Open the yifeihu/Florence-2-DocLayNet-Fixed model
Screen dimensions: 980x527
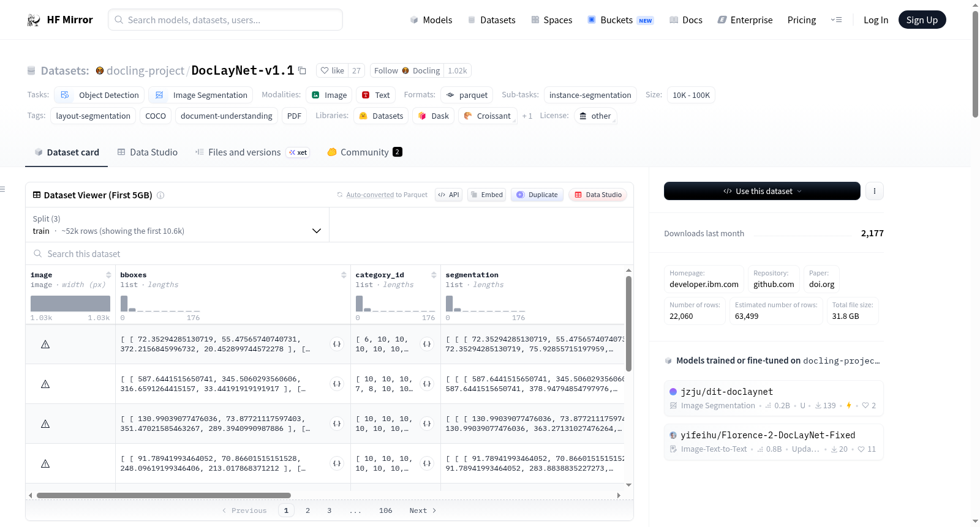point(774,441)
